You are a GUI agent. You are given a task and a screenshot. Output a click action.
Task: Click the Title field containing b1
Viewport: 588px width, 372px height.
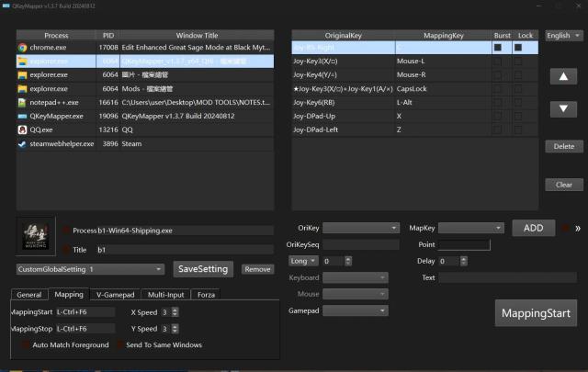click(185, 250)
